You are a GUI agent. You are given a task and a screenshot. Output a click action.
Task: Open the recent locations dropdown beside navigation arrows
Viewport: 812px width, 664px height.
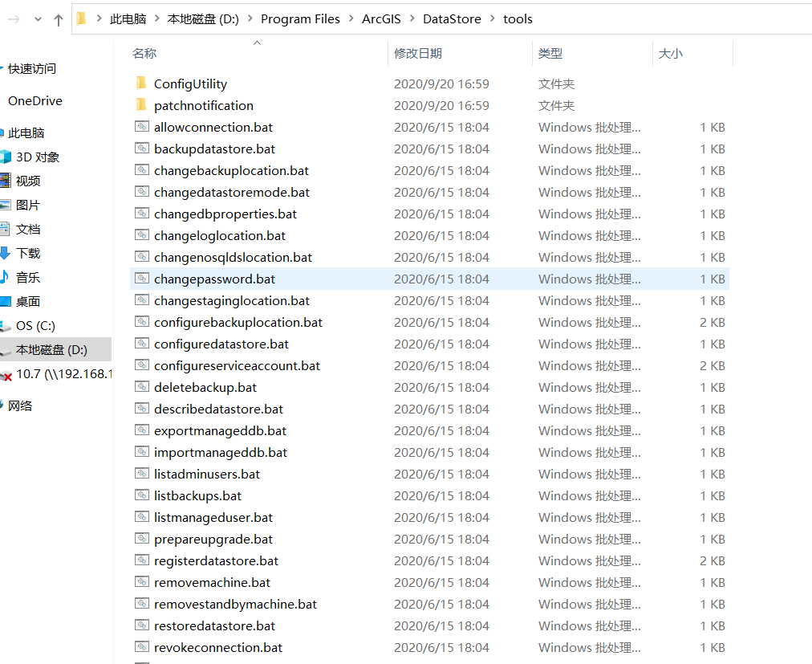(x=37, y=18)
